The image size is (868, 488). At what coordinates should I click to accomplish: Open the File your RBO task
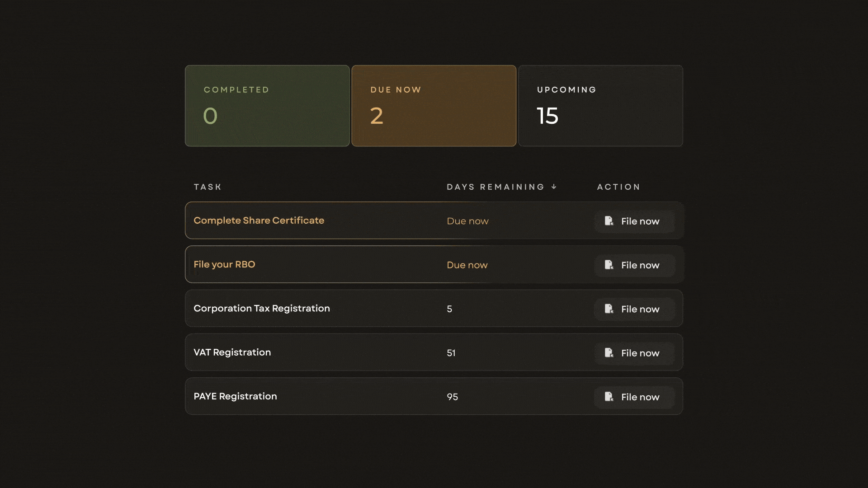[224, 264]
